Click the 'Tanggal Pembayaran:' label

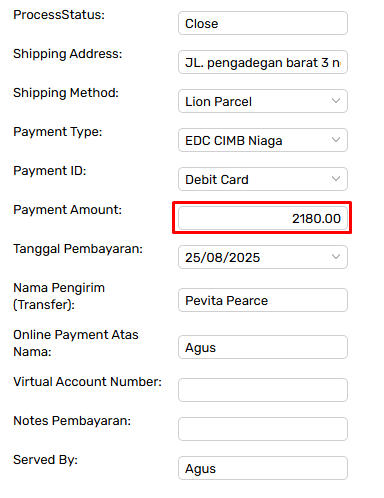(78, 249)
